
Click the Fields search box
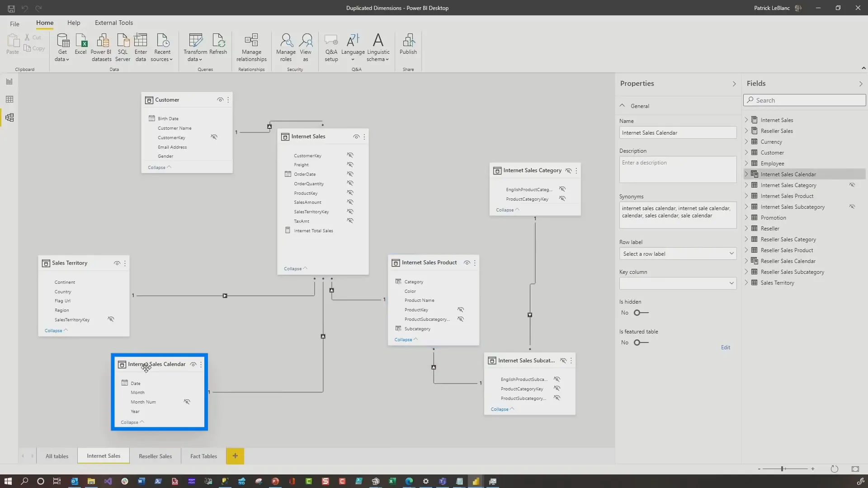tap(805, 100)
